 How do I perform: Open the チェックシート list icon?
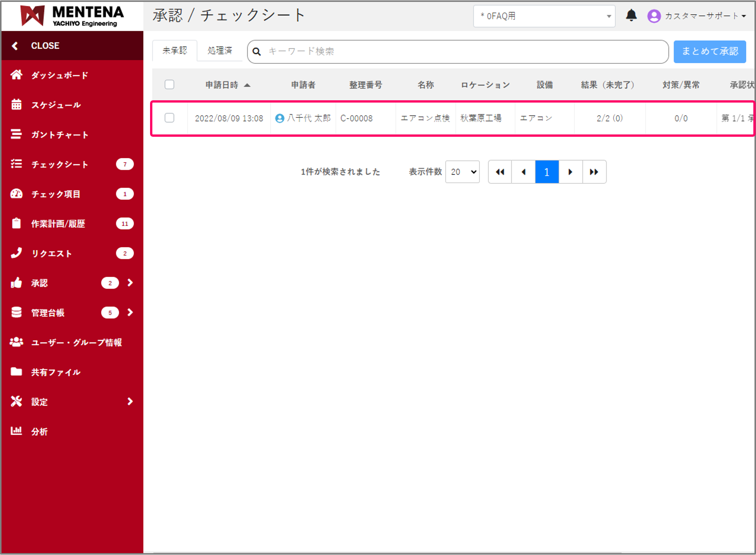click(x=17, y=164)
